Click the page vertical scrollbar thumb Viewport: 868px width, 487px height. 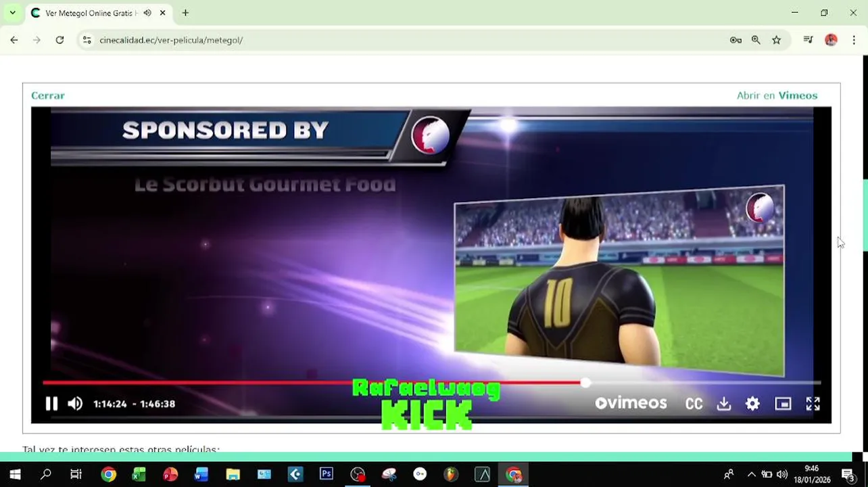click(x=865, y=216)
